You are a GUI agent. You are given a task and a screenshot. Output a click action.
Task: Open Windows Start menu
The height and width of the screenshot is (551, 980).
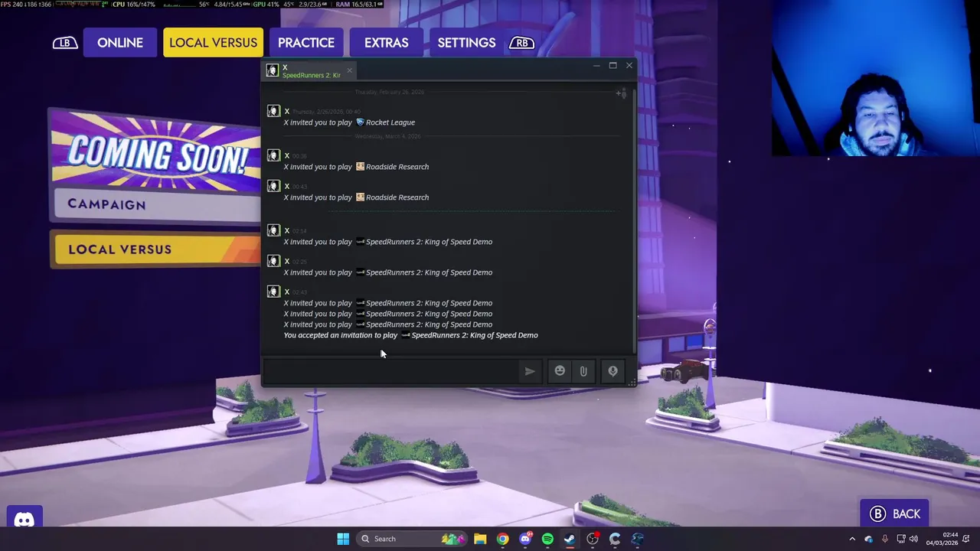pyautogui.click(x=343, y=539)
